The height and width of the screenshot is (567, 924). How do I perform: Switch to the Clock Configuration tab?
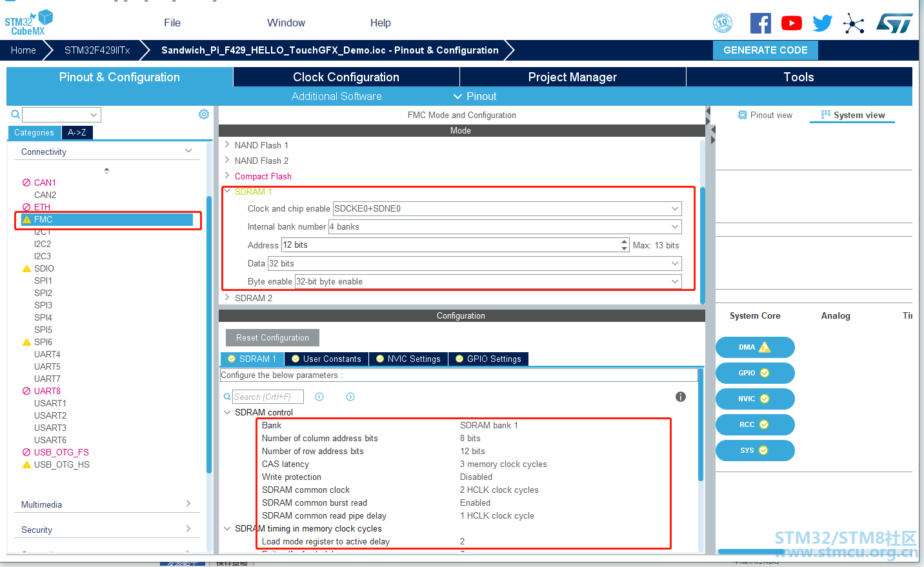click(346, 77)
